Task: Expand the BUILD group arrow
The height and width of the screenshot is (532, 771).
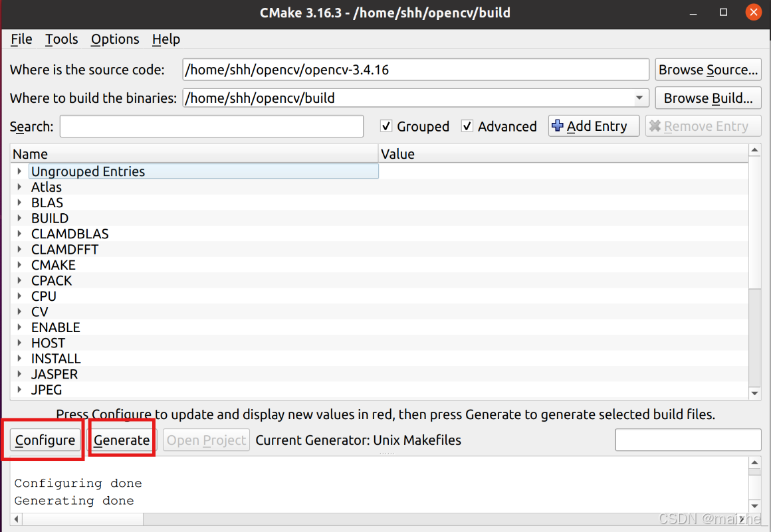Action: point(19,218)
